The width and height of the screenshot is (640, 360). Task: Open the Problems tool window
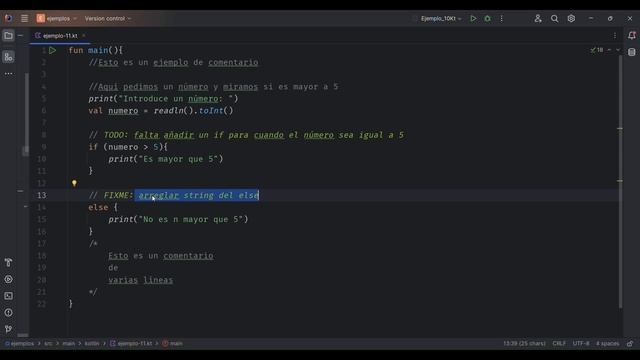[8, 313]
